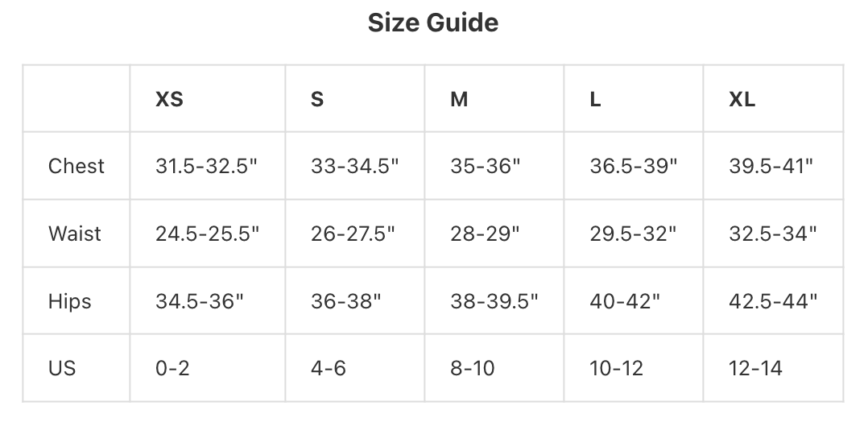Viewport: 868px width, 422px height.
Task: Select US size 4-6 cell
Action: click(329, 368)
